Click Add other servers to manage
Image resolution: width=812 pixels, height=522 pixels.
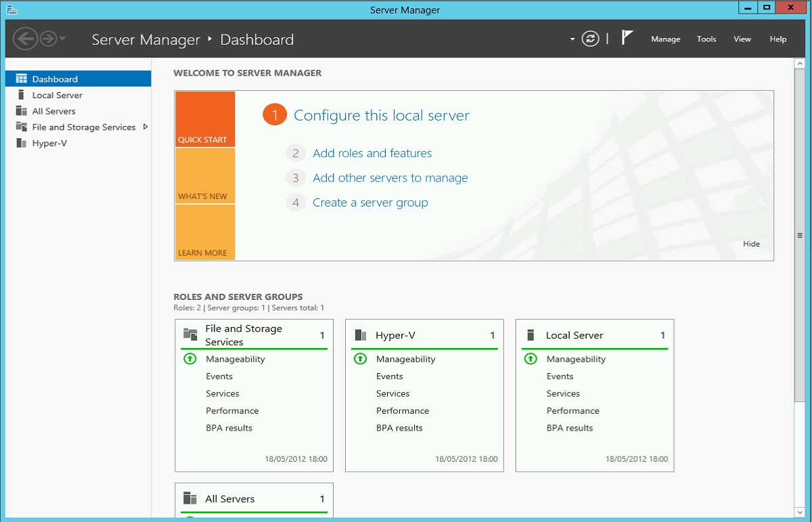[x=390, y=178]
